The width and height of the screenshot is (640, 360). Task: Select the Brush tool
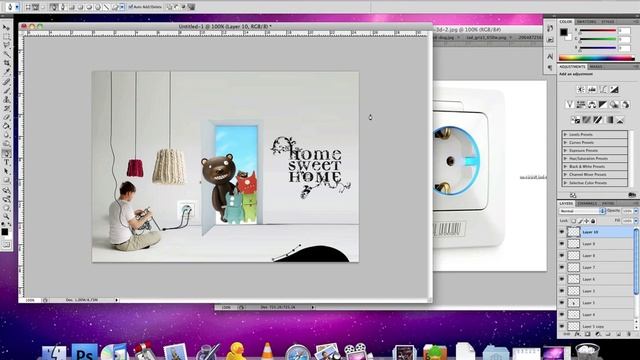[6, 90]
